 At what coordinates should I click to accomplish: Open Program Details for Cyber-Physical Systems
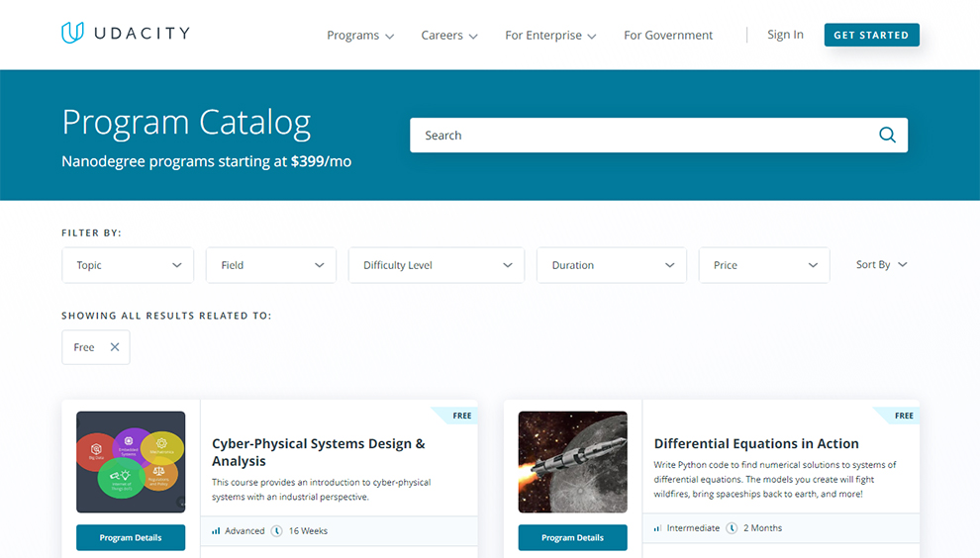click(x=131, y=537)
